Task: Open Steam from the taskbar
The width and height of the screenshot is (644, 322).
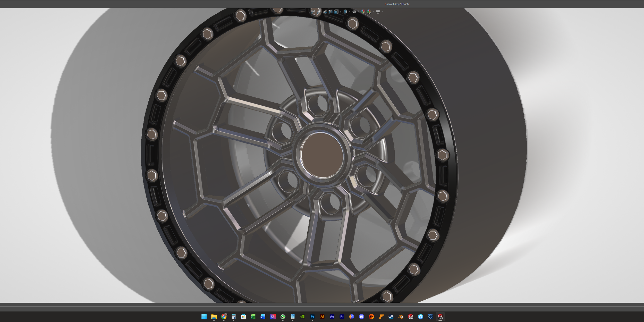Action: pyautogui.click(x=391, y=317)
